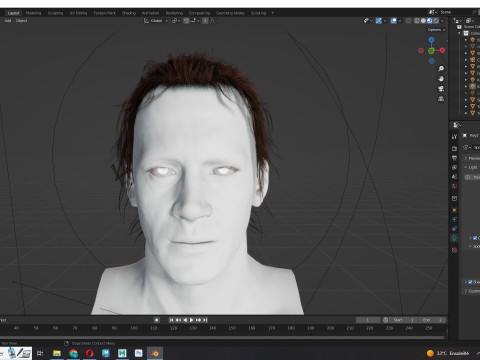Image resolution: width=480 pixels, height=360 pixels.
Task: Switch to the Modeling workspace tab
Action: click(33, 13)
